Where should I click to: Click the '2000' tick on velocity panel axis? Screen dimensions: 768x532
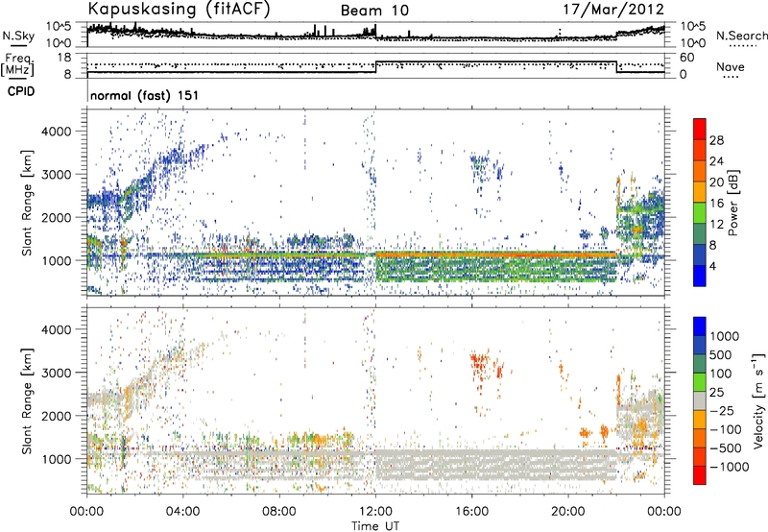pos(57,416)
